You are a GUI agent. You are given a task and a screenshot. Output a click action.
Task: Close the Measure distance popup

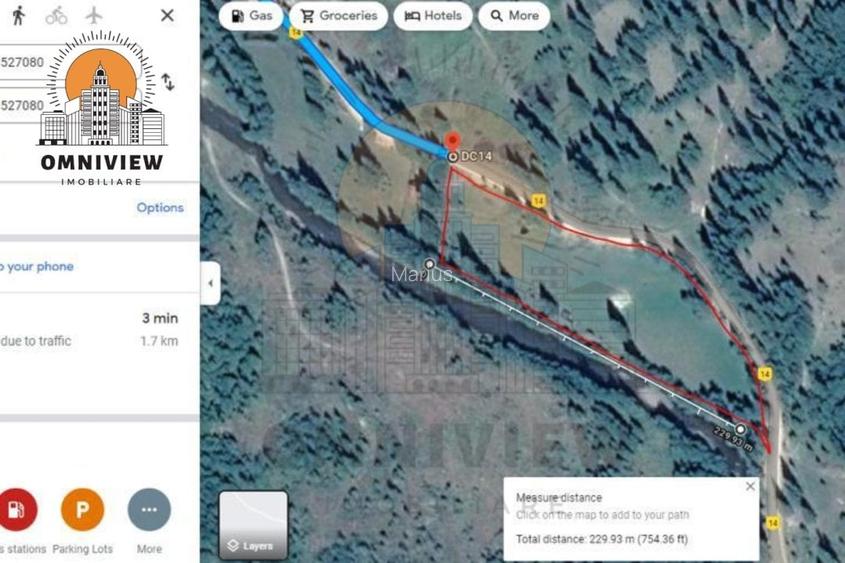(750, 486)
